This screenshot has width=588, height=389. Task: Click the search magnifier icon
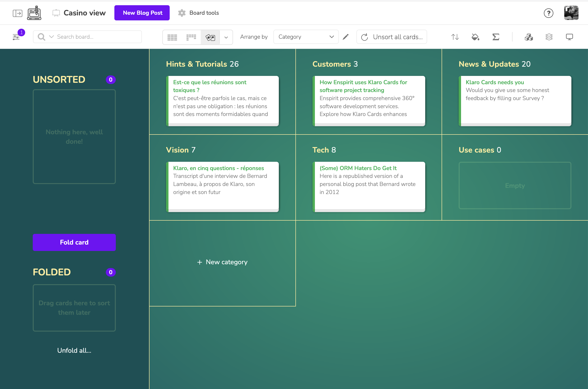[x=42, y=37]
